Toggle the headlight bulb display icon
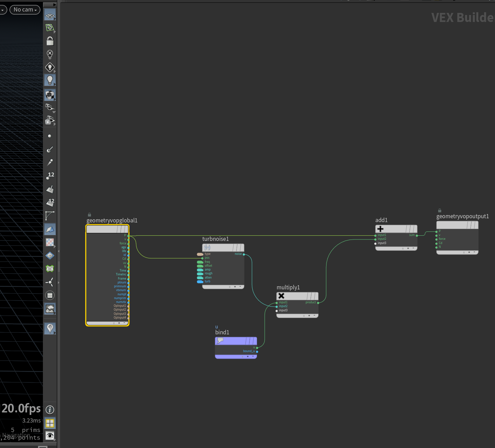This screenshot has height=448, width=495. click(x=50, y=80)
